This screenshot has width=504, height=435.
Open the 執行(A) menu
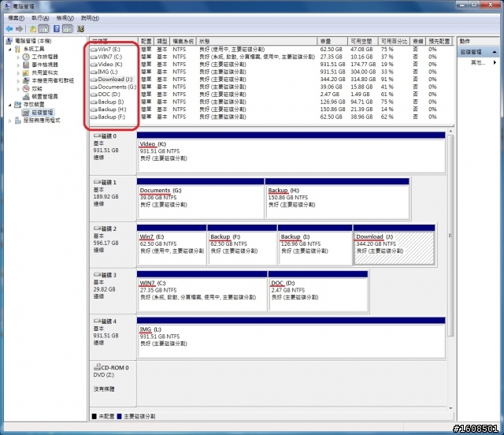(40, 18)
